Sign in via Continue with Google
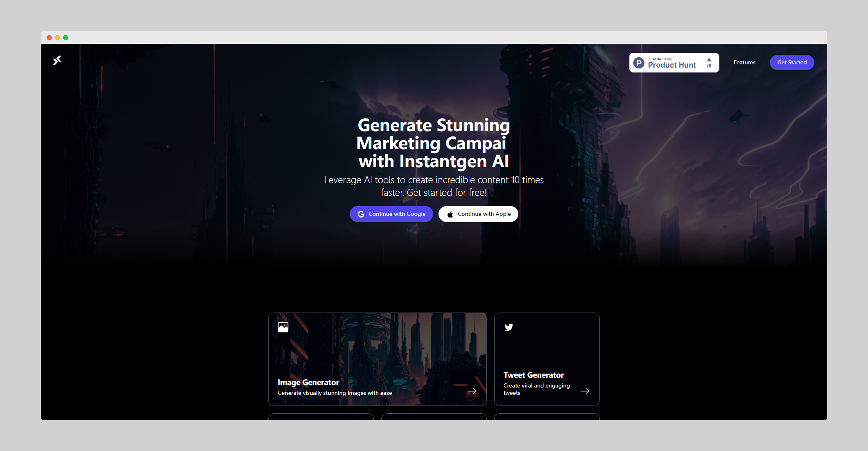This screenshot has width=868, height=451. coord(391,214)
